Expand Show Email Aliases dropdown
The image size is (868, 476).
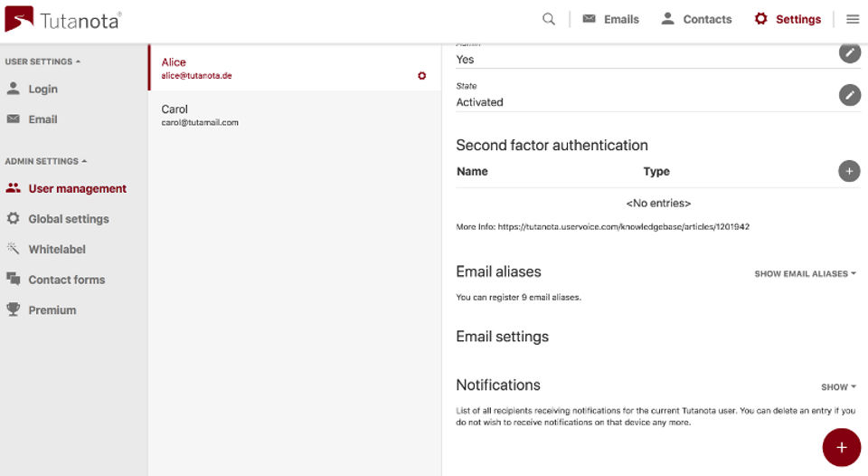tap(805, 273)
